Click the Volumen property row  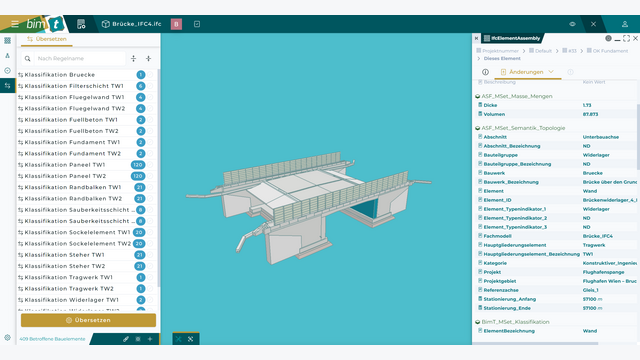pos(556,114)
